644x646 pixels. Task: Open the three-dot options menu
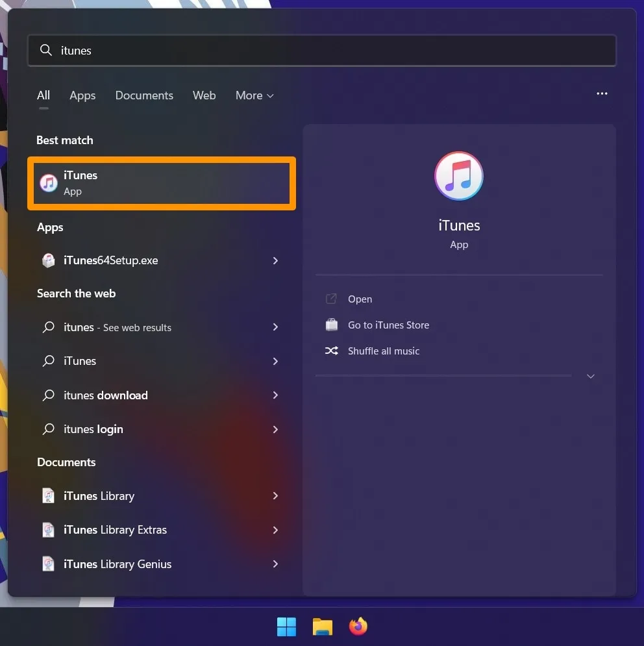(602, 94)
